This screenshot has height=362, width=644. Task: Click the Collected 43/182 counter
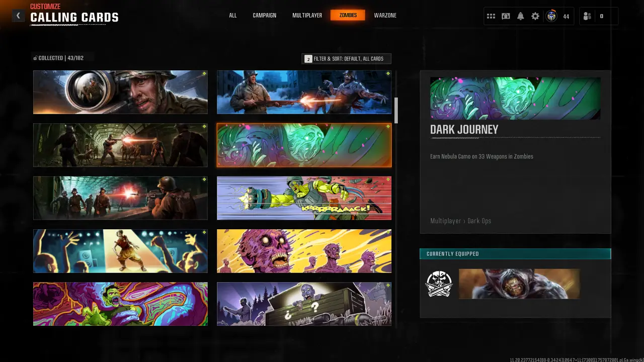tap(58, 58)
